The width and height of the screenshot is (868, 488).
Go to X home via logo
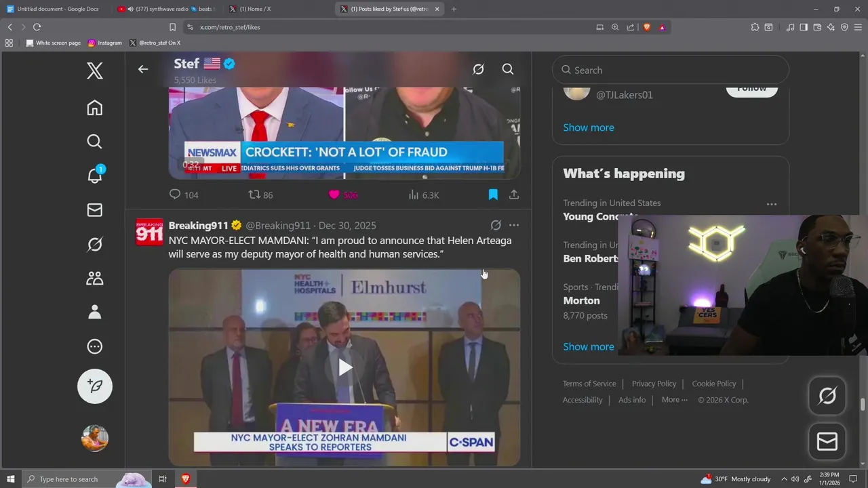[x=95, y=71]
